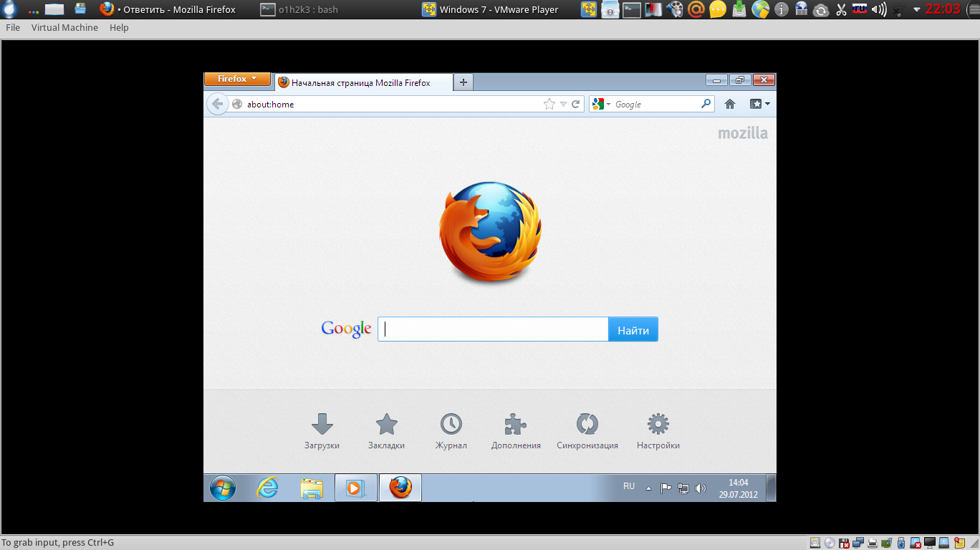Switch to the Ответить - Mozilla Firefox task

(x=168, y=9)
